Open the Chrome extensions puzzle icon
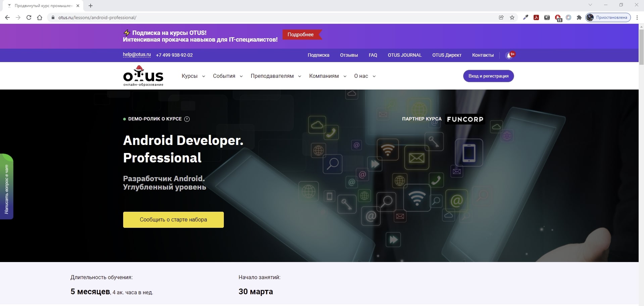 [x=579, y=17]
